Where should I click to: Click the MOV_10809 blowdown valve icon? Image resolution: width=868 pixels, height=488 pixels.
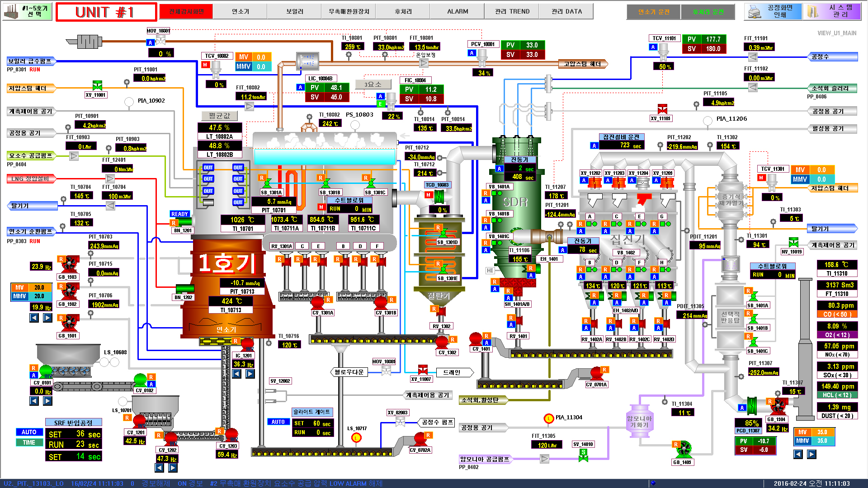click(x=386, y=371)
